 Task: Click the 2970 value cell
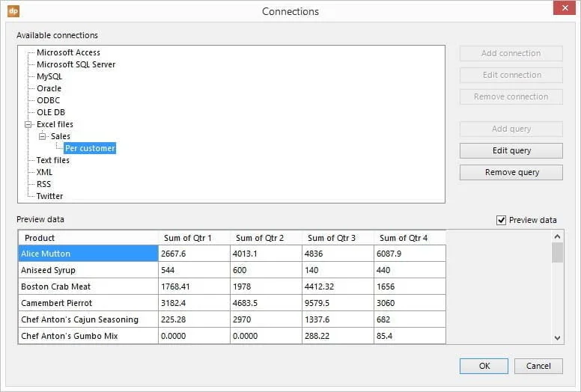pyautogui.click(x=266, y=319)
